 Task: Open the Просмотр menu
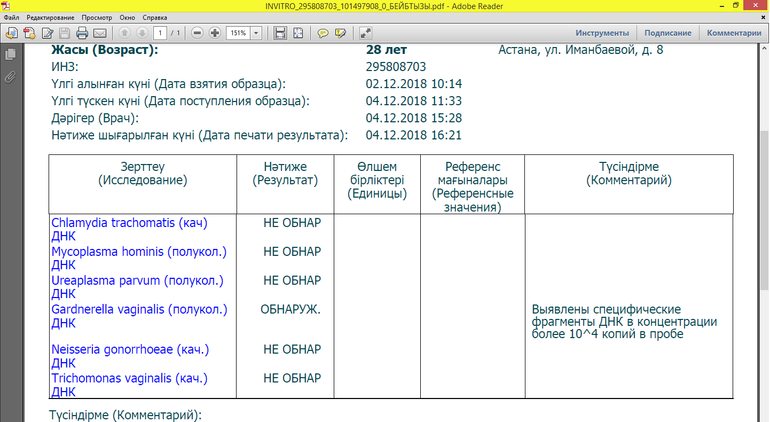(97, 18)
